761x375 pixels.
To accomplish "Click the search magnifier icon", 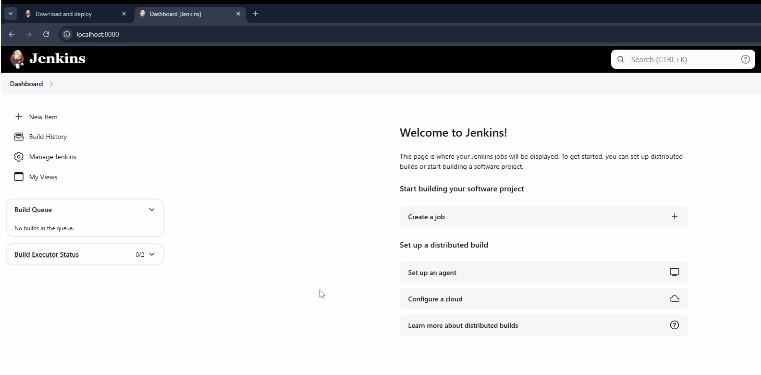I will (620, 59).
